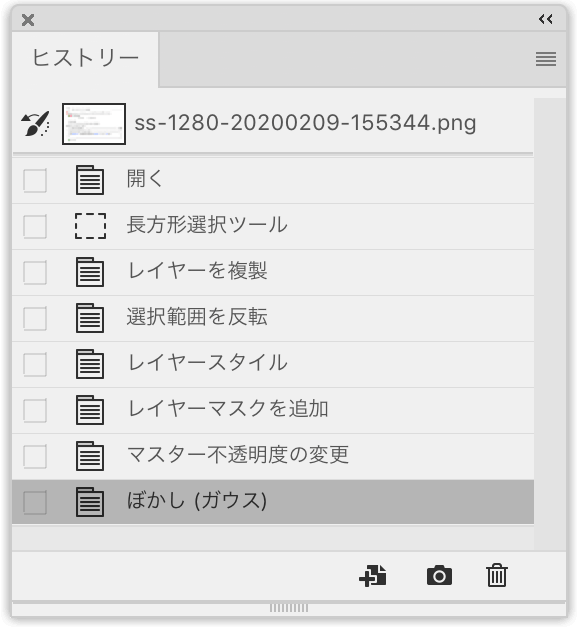Image resolution: width=578 pixels, height=632 pixels.
Task: Set history brush source for 選択範囲を反転
Action: coord(35,318)
